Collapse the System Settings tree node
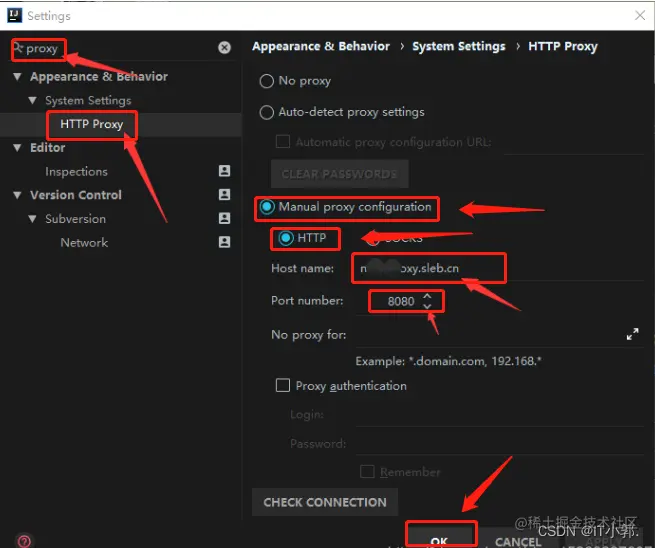The image size is (655, 548). pyautogui.click(x=32, y=101)
